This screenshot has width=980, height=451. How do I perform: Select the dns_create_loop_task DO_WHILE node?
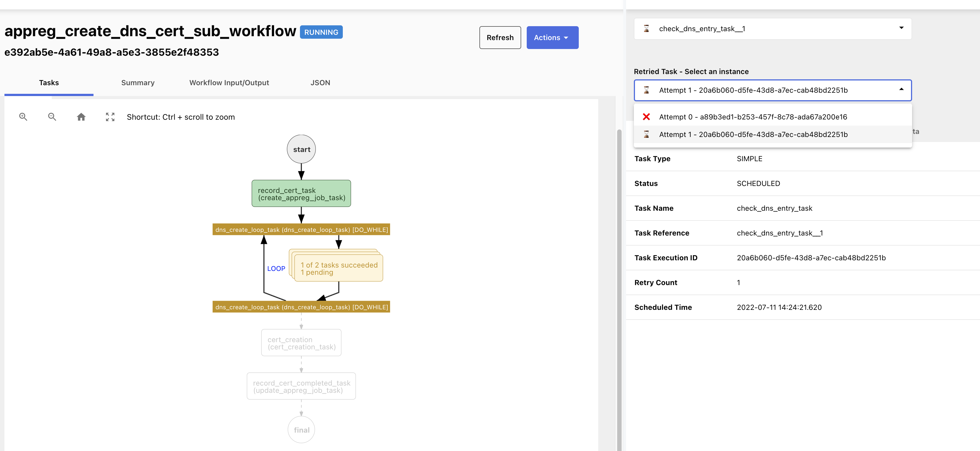(301, 229)
